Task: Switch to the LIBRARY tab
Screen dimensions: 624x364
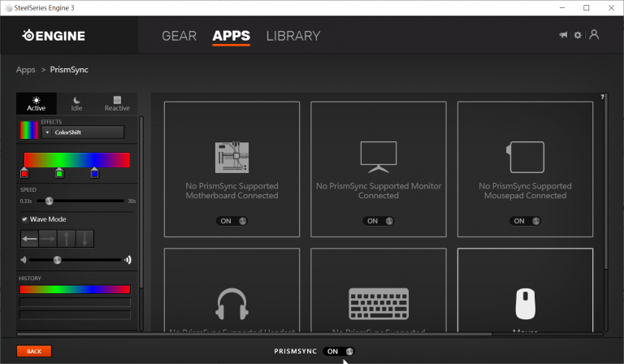Action: click(x=293, y=36)
